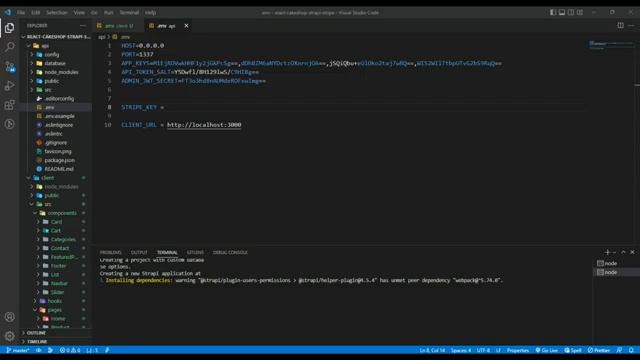The image size is (640, 360).
Task: Open Run and Debug view
Action: pyautogui.click(x=9, y=86)
